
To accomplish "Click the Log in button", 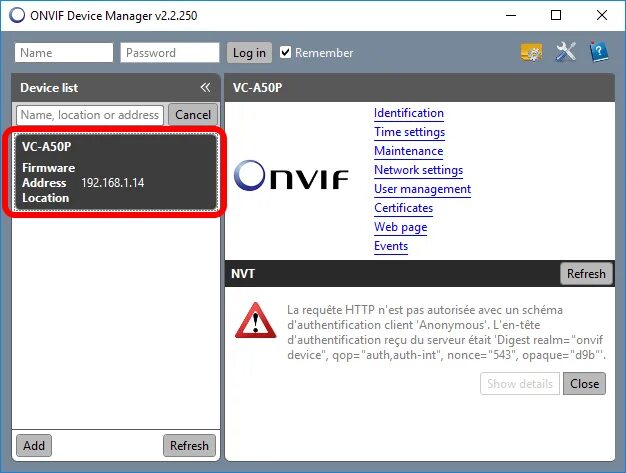I will click(250, 53).
